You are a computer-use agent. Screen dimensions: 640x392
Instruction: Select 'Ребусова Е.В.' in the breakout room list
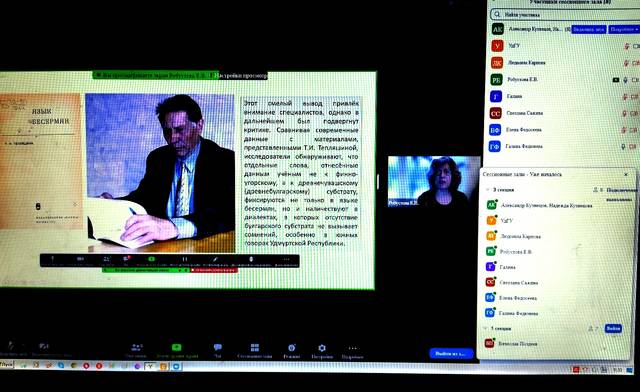(x=516, y=252)
